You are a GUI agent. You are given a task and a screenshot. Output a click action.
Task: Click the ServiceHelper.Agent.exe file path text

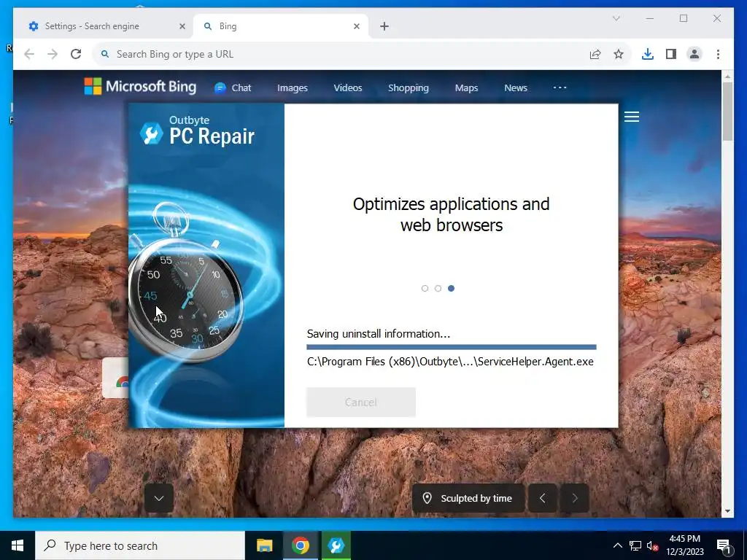click(450, 362)
